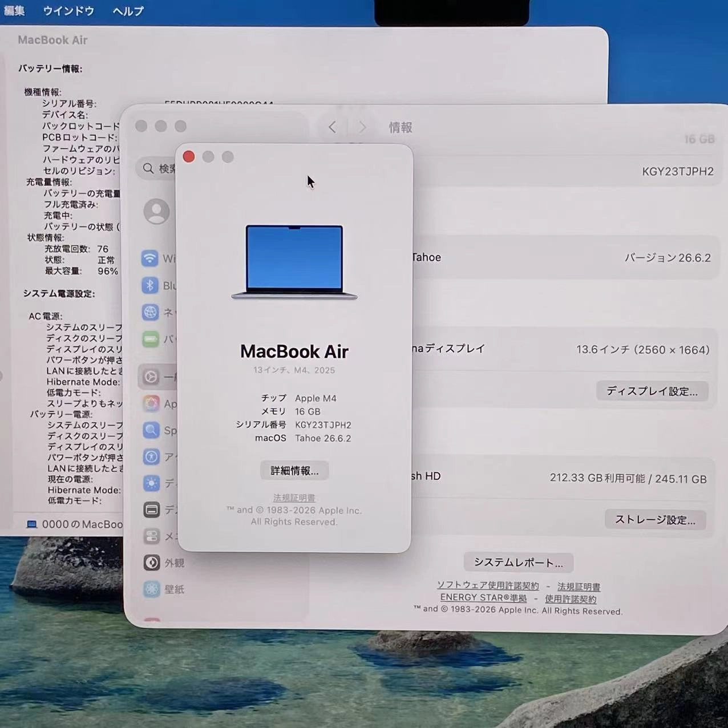Select 13.6インチ (2560 × 1664) display text
Screen dimensions: 728x728
(x=643, y=350)
